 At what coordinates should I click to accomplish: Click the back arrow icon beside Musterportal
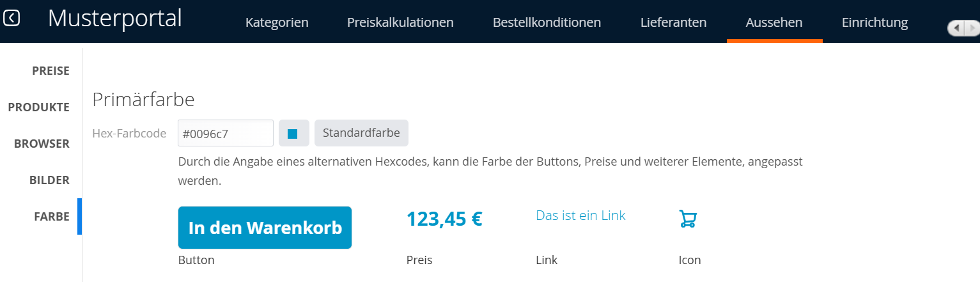point(12,18)
